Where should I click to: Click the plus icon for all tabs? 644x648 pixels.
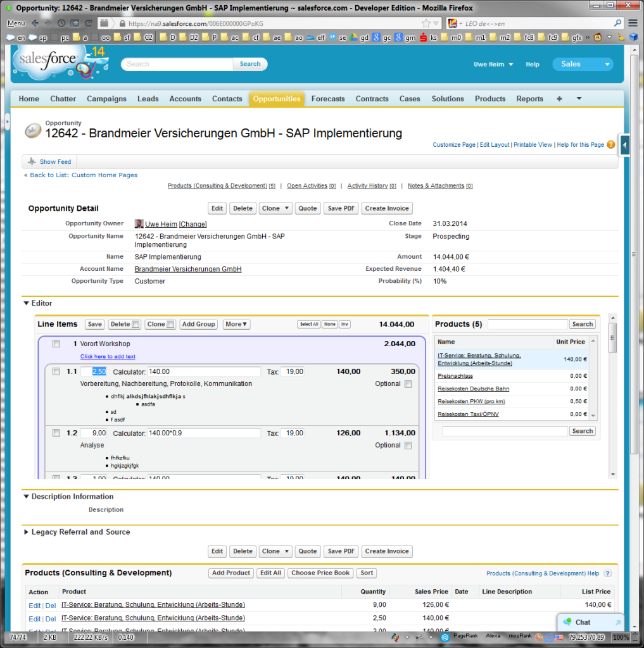[x=559, y=99]
